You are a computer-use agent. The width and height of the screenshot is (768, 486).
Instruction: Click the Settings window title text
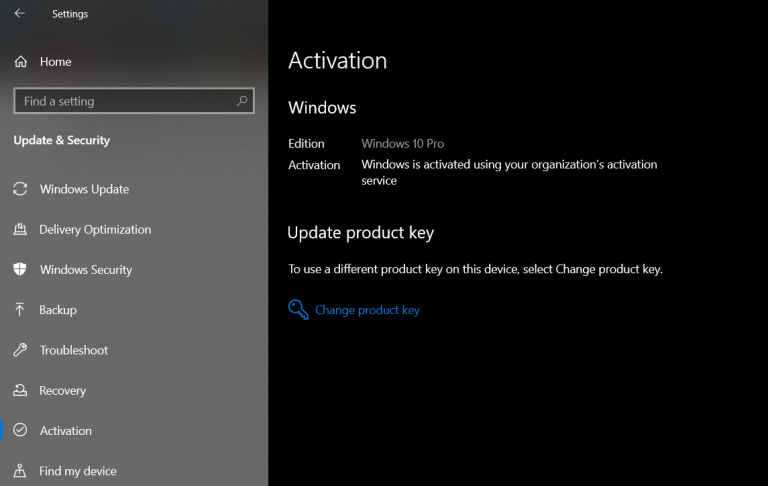[x=70, y=14]
